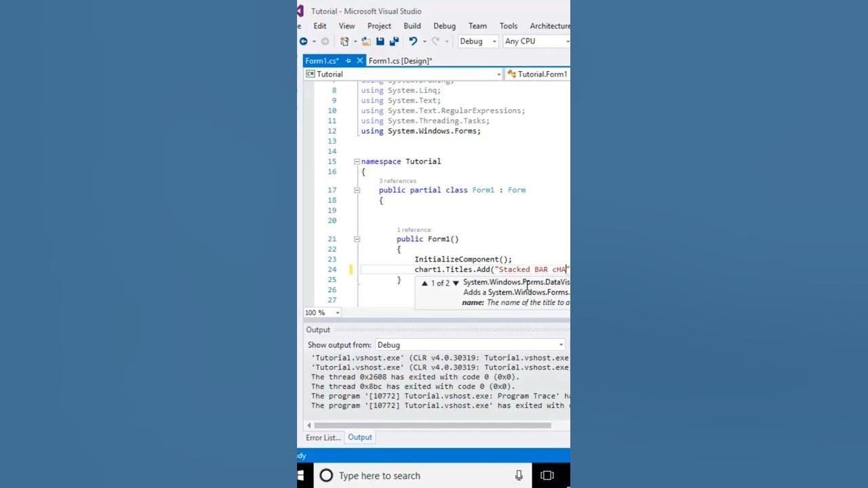Viewport: 868px width, 488px height.
Task: Click line 'using System.Windows.Forms;'
Action: tap(420, 131)
